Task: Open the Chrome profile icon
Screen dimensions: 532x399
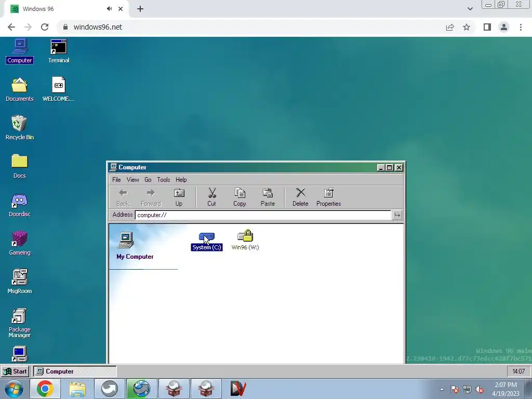Action: (x=504, y=27)
